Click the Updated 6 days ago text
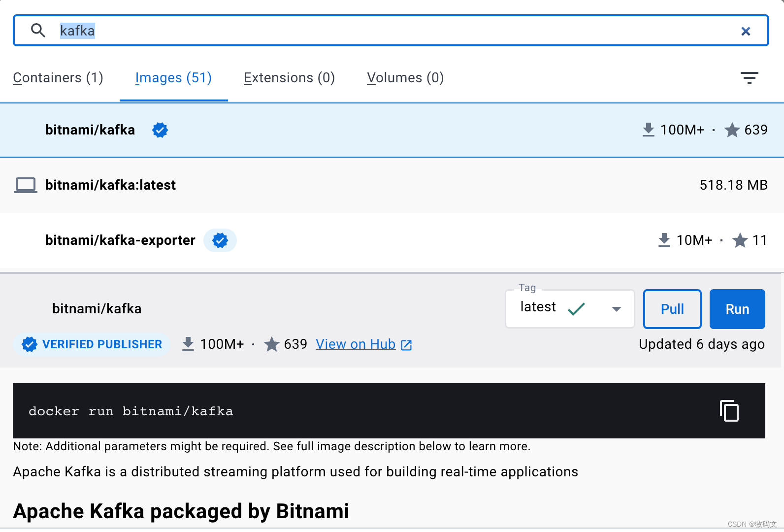The height and width of the screenshot is (532, 784). [x=702, y=344]
